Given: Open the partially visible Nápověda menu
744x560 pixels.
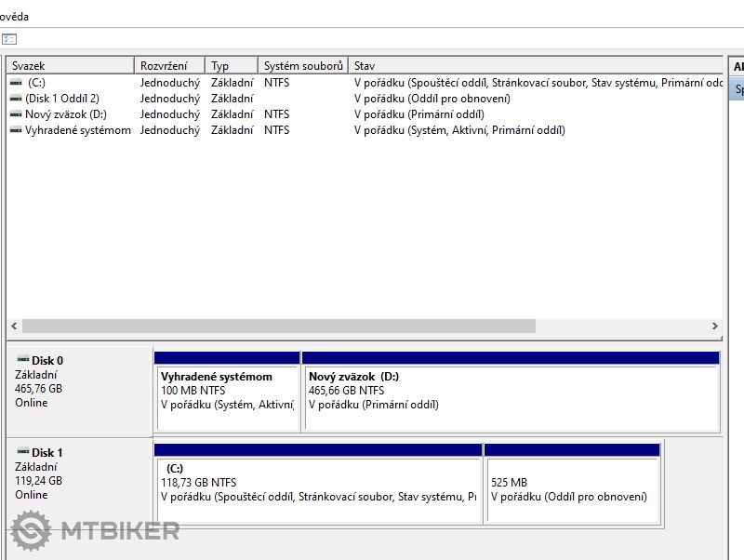Looking at the screenshot, I should tap(14, 16).
